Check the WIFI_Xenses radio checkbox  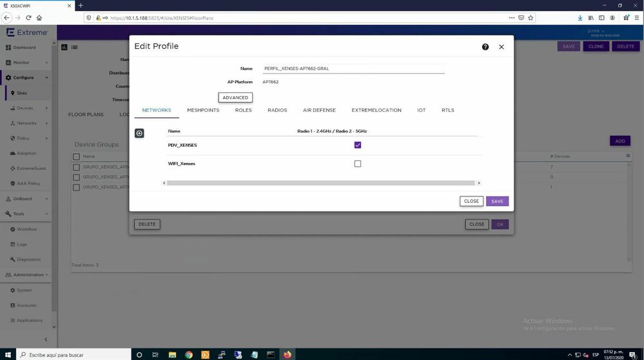pyautogui.click(x=358, y=164)
